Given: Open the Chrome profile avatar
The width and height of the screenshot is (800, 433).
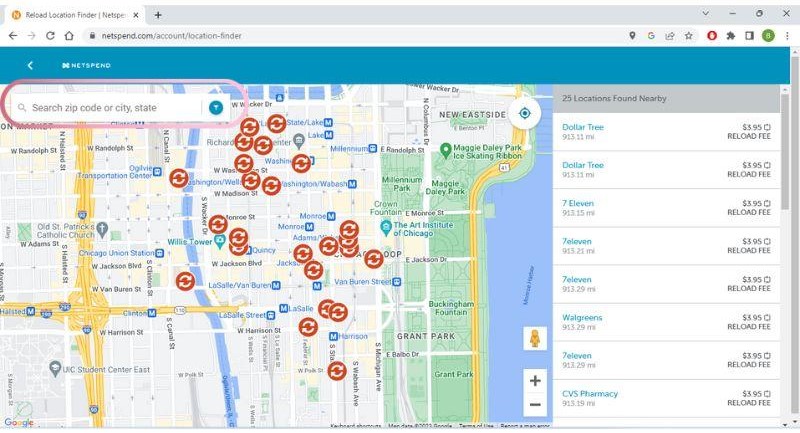Looking at the screenshot, I should coord(768,36).
